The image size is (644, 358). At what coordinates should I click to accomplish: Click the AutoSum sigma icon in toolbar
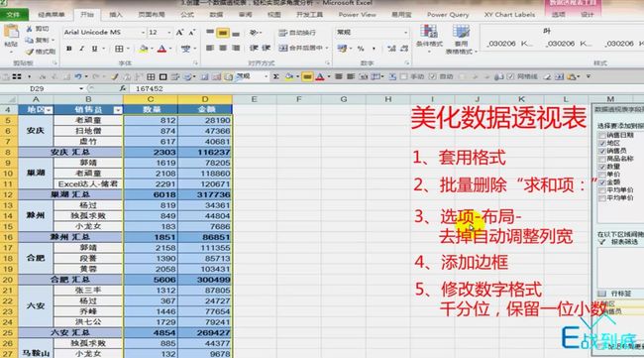(x=276, y=76)
